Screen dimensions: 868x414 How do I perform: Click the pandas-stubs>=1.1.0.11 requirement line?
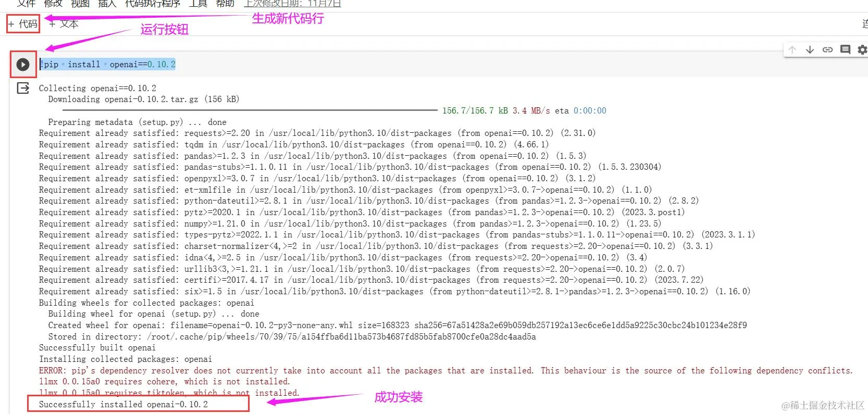click(350, 167)
